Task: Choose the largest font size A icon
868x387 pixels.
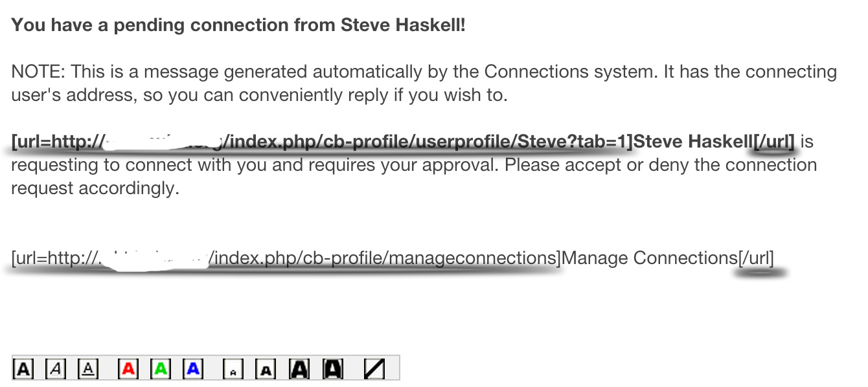Action: pyautogui.click(x=333, y=369)
